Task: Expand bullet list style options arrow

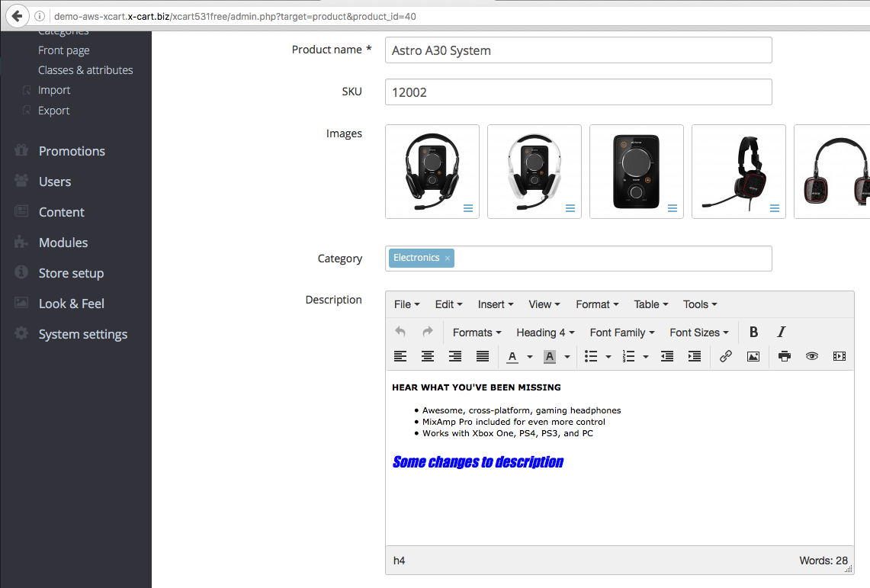Action: (608, 357)
